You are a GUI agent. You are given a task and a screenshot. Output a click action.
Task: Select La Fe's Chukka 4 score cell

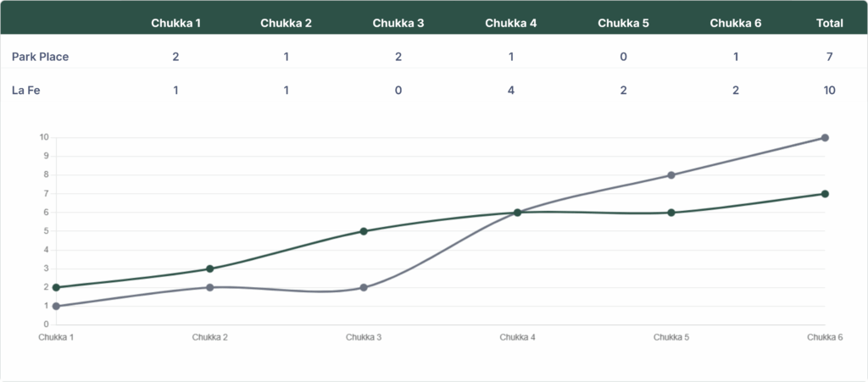pyautogui.click(x=510, y=91)
